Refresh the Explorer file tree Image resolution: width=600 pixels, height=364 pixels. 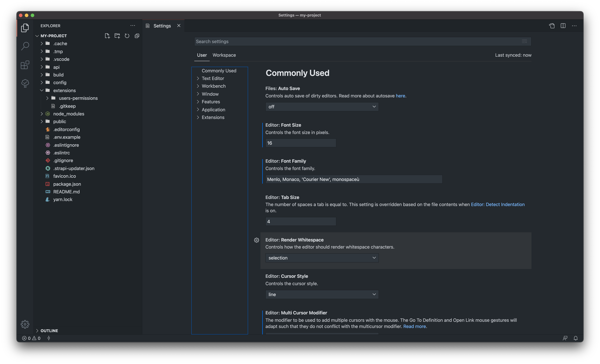click(127, 36)
